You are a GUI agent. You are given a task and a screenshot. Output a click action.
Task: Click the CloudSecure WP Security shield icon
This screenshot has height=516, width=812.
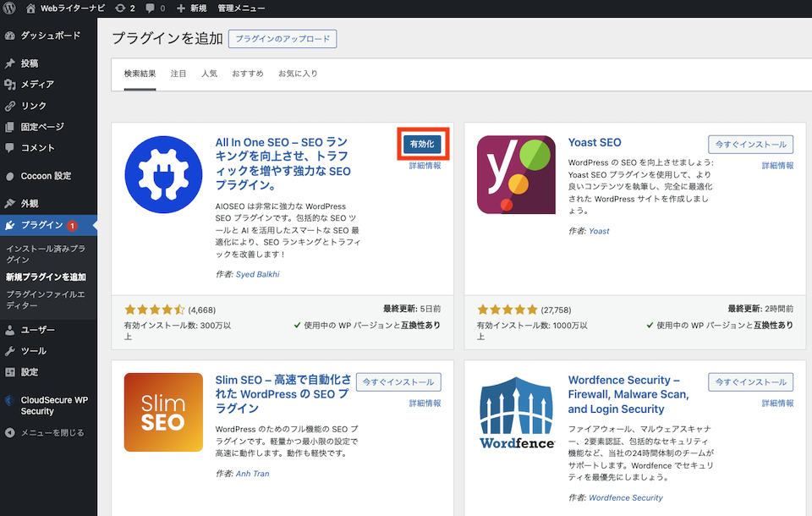click(x=10, y=400)
